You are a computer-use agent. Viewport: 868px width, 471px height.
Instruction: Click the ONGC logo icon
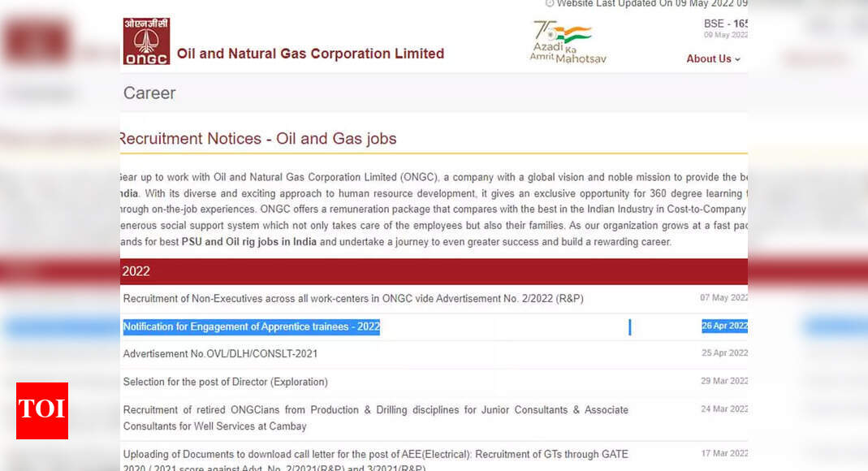[x=146, y=41]
